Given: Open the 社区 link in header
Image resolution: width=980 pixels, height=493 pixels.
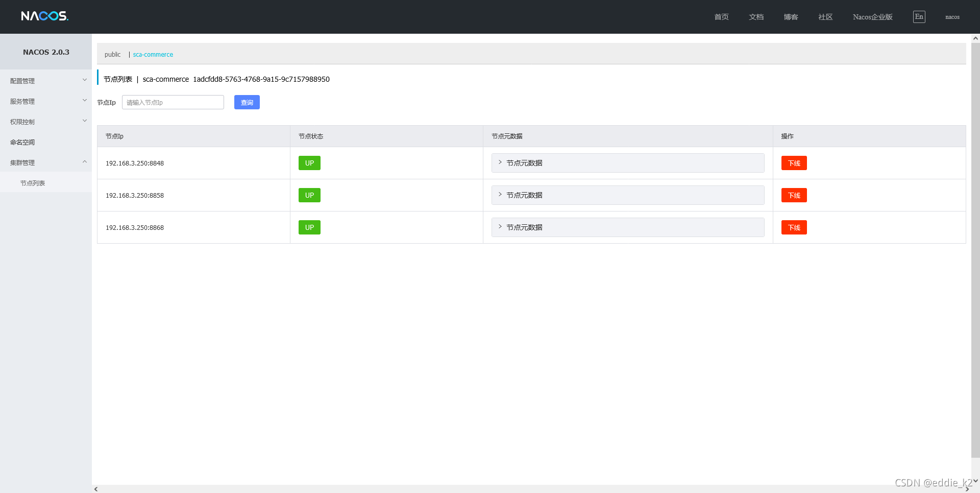Looking at the screenshot, I should point(825,17).
